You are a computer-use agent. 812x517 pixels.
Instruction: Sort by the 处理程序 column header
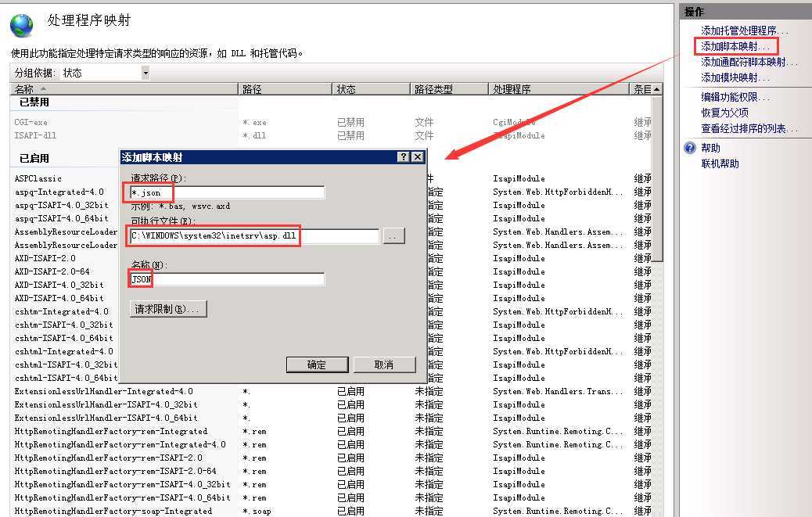click(559, 89)
